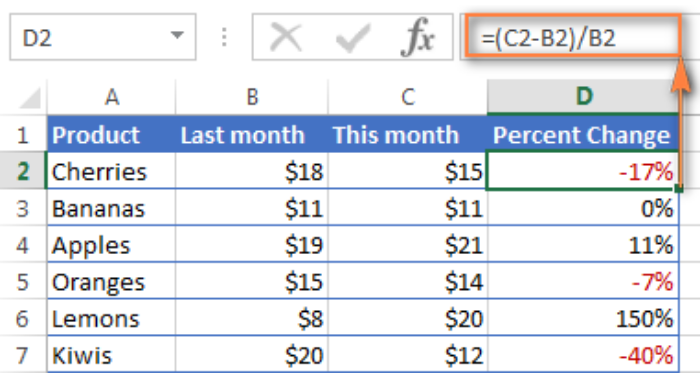The width and height of the screenshot is (700, 375).
Task: Select column C header
Action: (408, 97)
